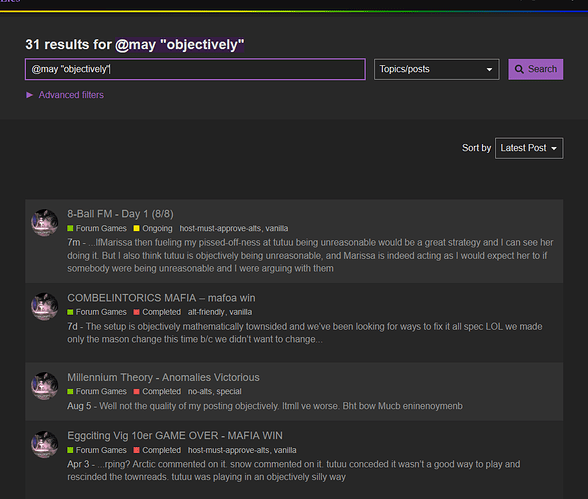
Task: Open Millennium Theory - Anomalies Victorious topic
Action: [x=163, y=378]
